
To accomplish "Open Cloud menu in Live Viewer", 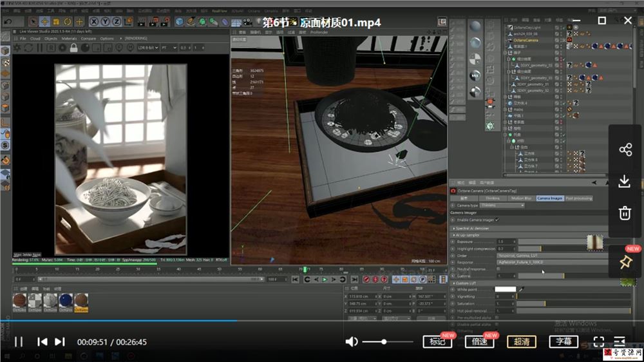I will point(35,39).
